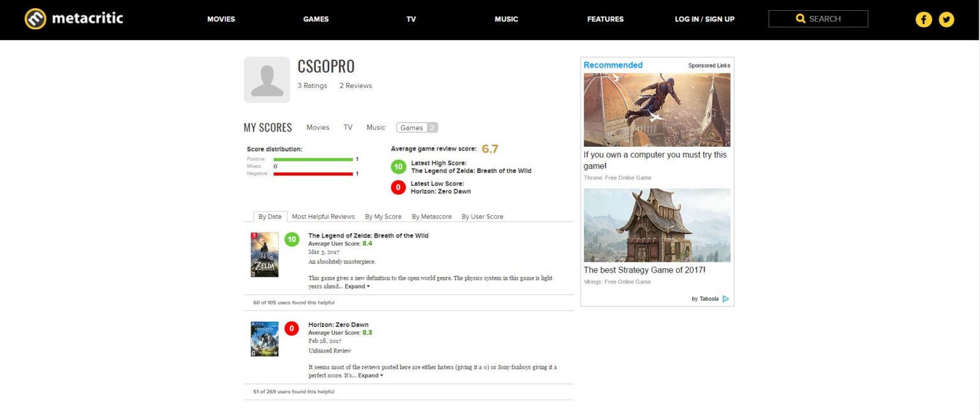Open Latest High Score Zelda game link
Screen dimensions: 980x415
[471, 171]
